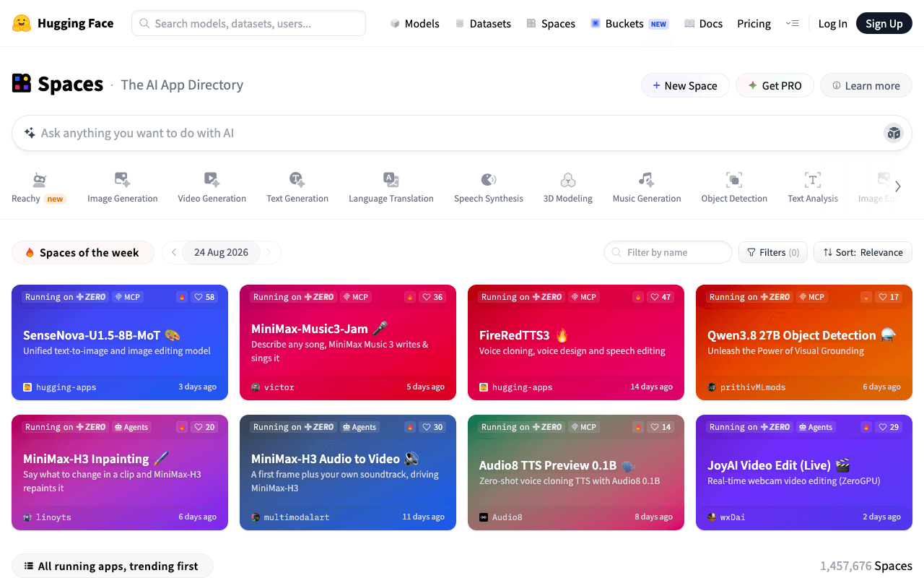This screenshot has height=578, width=924.
Task: Expand the more-options menu in the top navigation
Action: pos(792,23)
